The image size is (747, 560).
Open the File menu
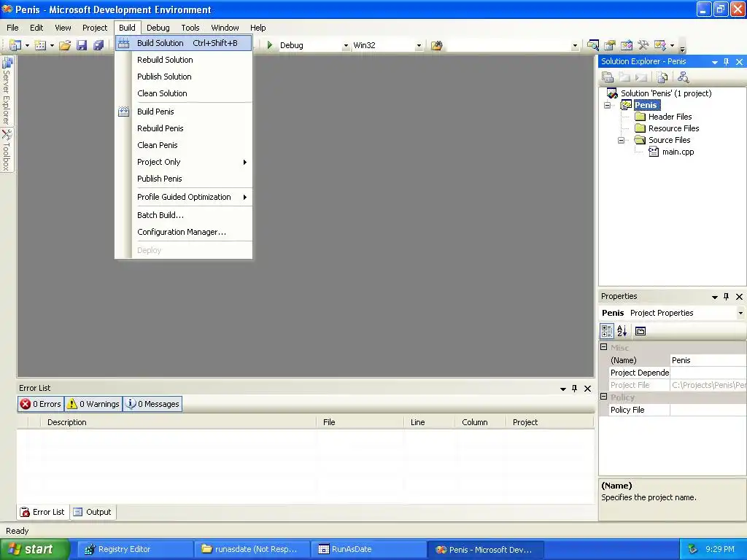pyautogui.click(x=13, y=28)
